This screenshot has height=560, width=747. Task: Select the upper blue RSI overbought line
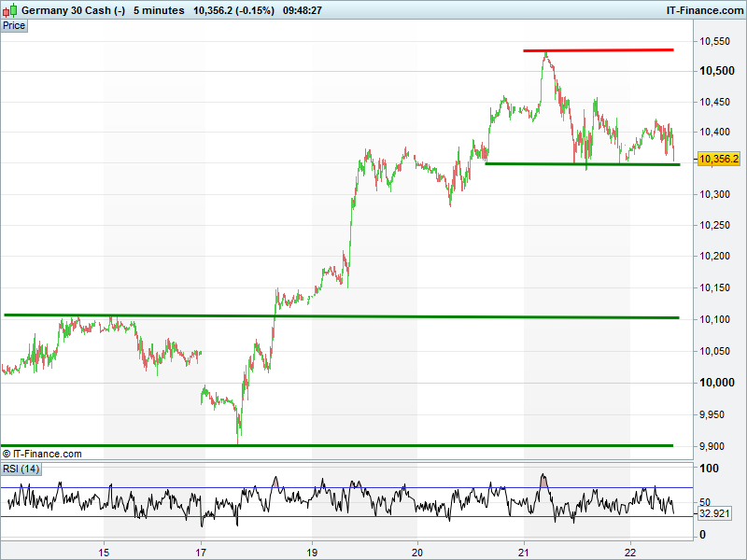[346, 487]
